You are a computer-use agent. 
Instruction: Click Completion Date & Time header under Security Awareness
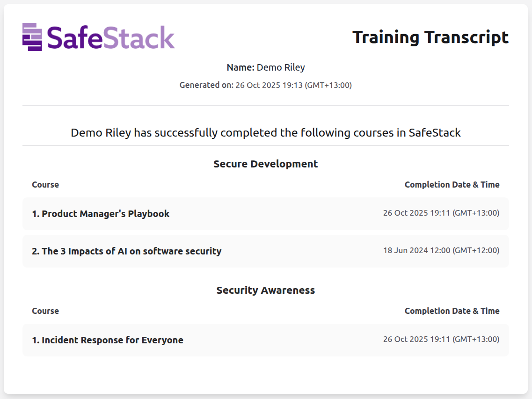(452, 311)
